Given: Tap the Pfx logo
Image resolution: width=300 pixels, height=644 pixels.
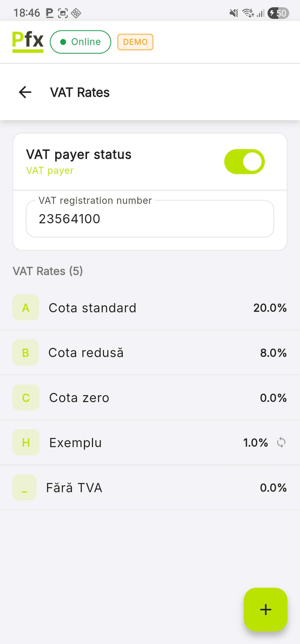Looking at the screenshot, I should click(x=28, y=41).
